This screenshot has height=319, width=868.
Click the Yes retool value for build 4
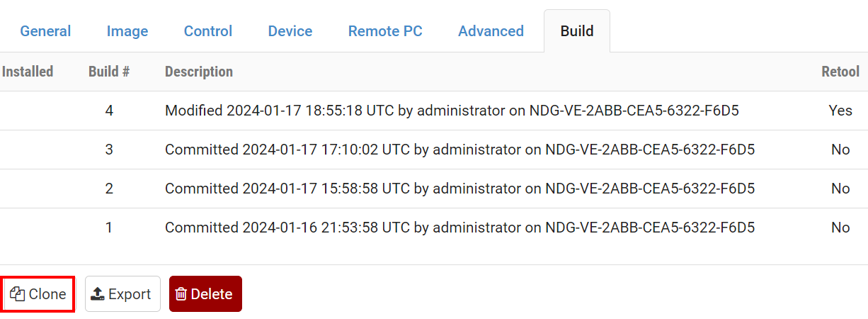point(840,111)
